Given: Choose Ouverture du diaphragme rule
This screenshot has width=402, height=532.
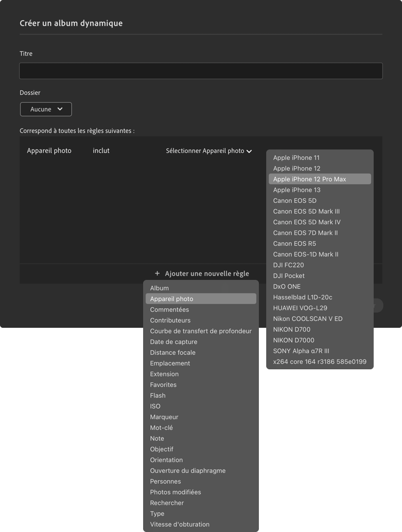Looking at the screenshot, I should pyautogui.click(x=201, y=471).
